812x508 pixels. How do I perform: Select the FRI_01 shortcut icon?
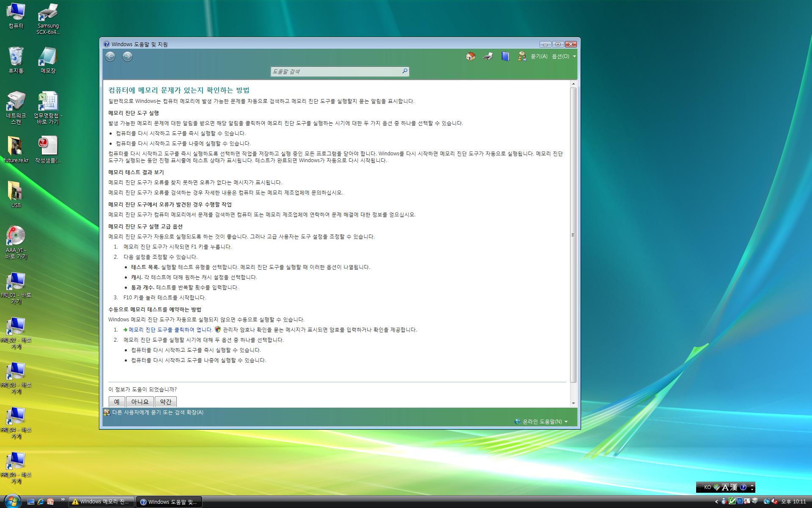pos(16,288)
